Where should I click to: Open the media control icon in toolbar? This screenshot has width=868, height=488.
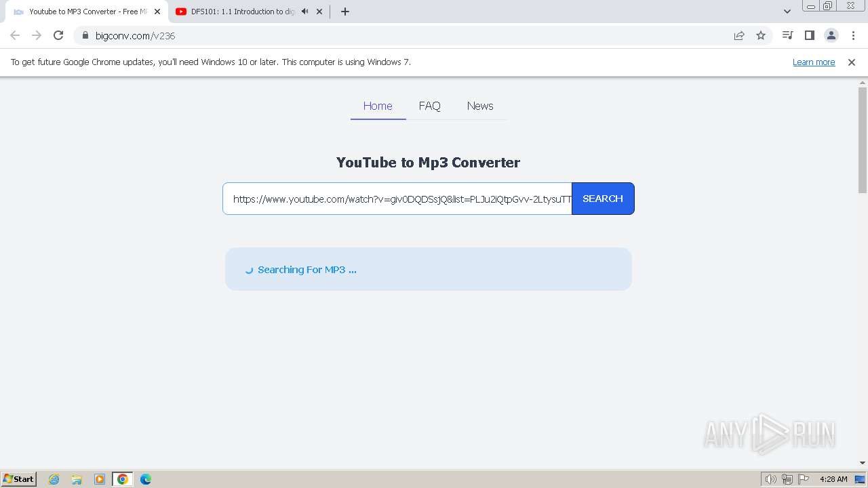[x=787, y=35]
